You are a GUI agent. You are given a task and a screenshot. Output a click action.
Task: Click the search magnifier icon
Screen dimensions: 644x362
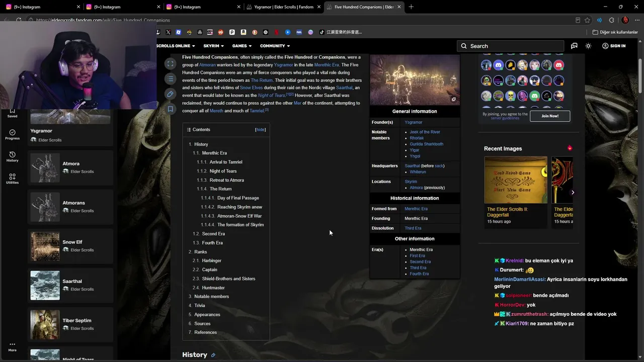[x=464, y=46]
